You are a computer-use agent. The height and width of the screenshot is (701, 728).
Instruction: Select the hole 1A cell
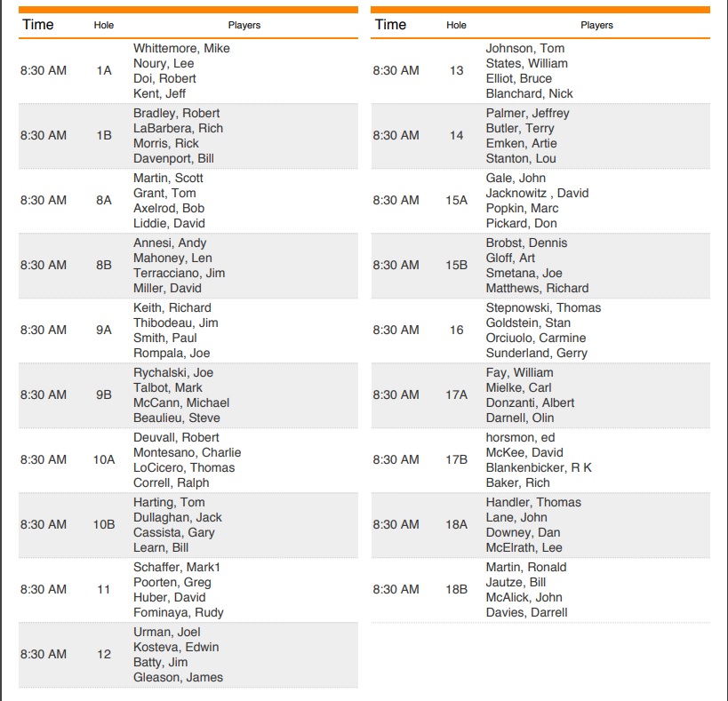click(104, 70)
